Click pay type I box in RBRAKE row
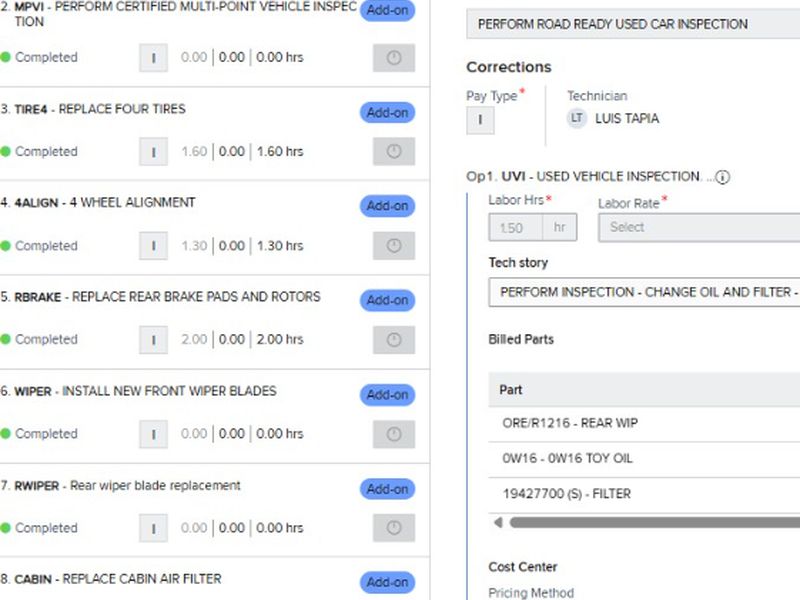Image resolution: width=800 pixels, height=600 pixels. pos(153,340)
